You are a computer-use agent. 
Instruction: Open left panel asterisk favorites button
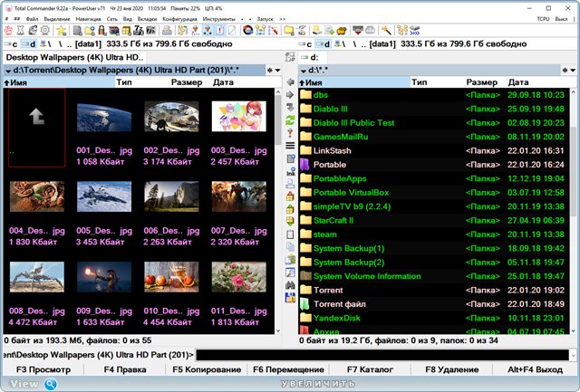point(270,71)
